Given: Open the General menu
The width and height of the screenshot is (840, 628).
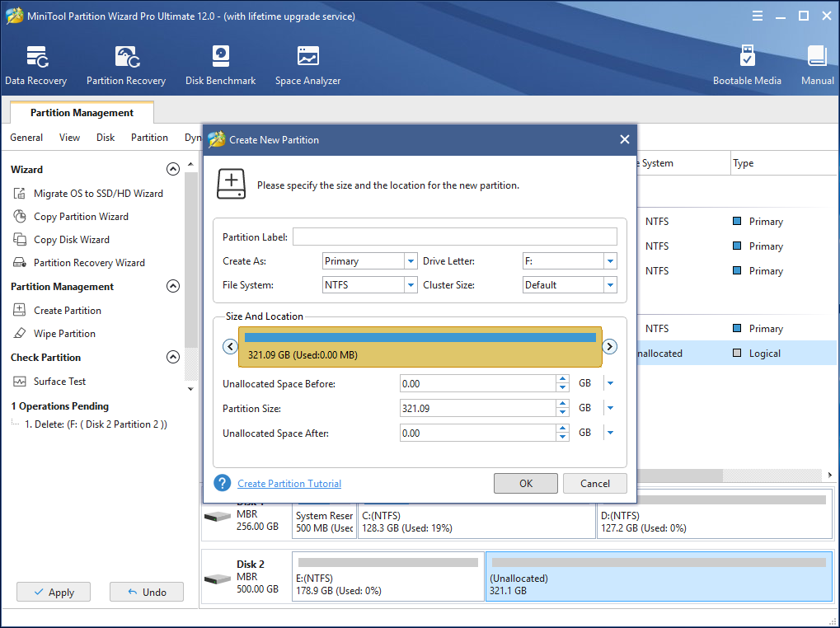Looking at the screenshot, I should (x=26, y=138).
